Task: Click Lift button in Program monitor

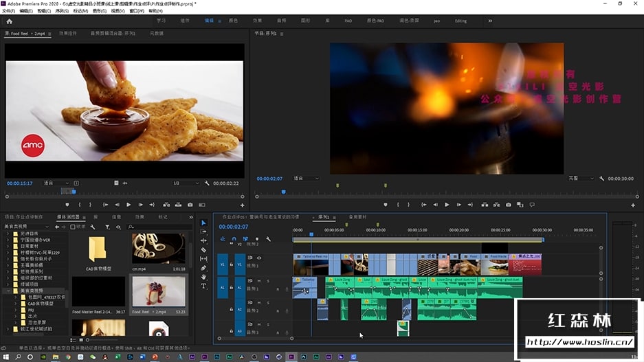Action: coord(485,205)
